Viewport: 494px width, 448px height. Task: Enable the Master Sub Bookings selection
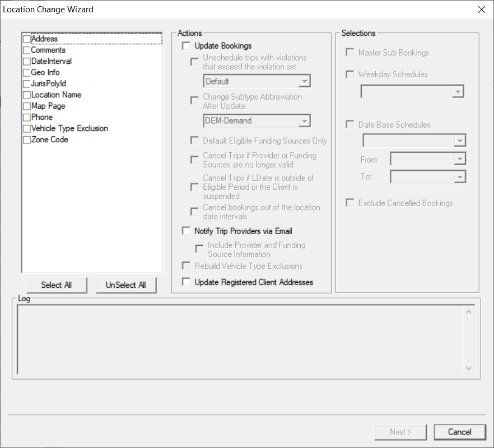350,52
